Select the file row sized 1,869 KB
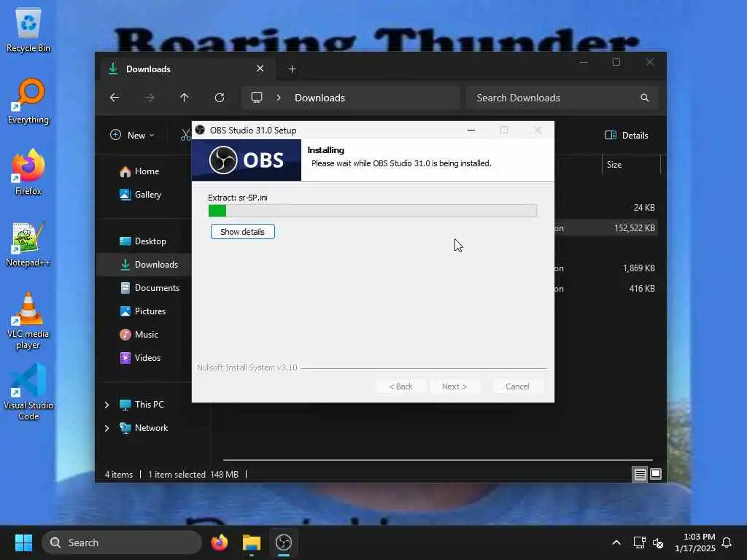The width and height of the screenshot is (747, 560). coord(607,268)
